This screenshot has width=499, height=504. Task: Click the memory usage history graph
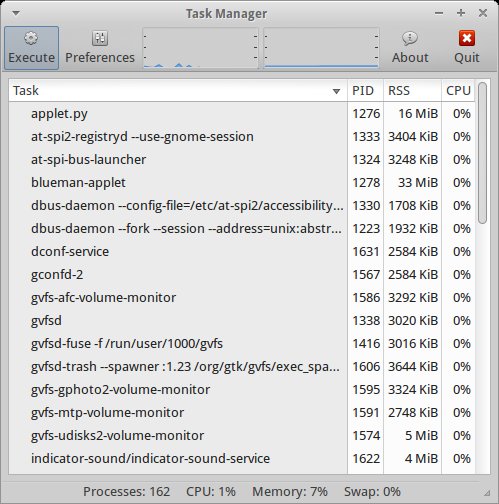tap(321, 48)
